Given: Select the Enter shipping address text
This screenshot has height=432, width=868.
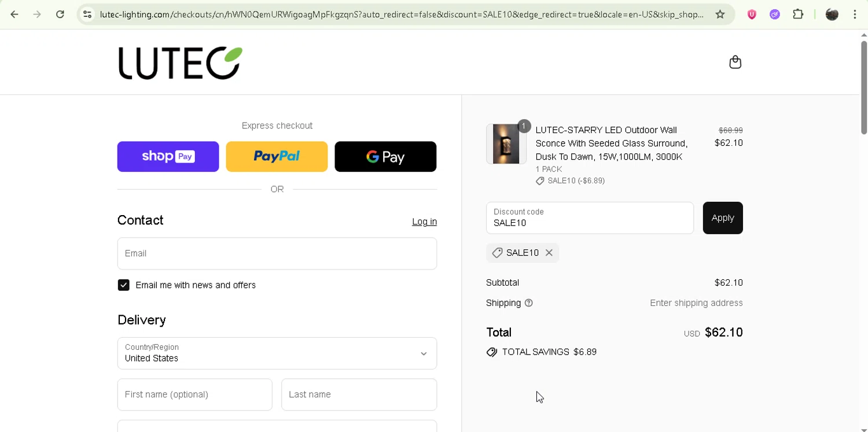Looking at the screenshot, I should (x=696, y=303).
